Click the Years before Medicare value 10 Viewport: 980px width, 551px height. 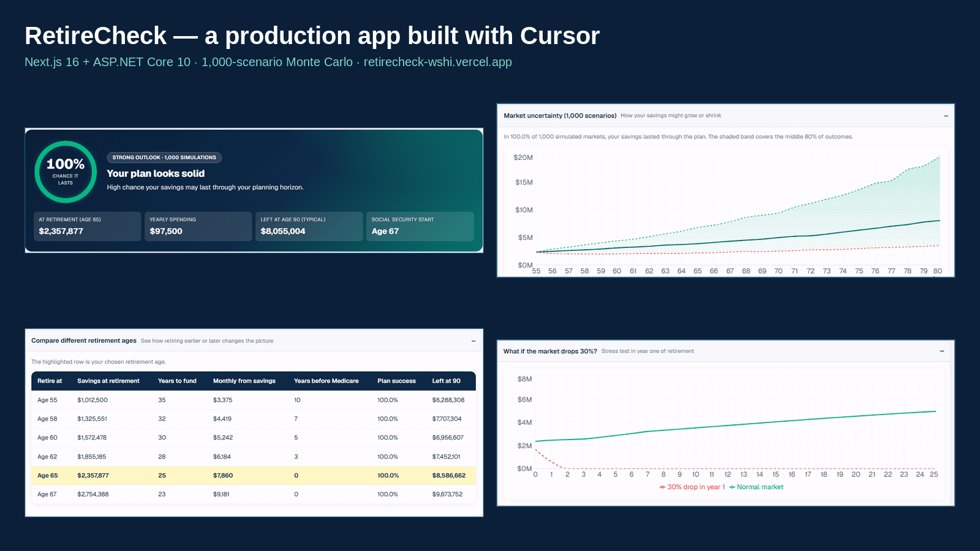297,400
